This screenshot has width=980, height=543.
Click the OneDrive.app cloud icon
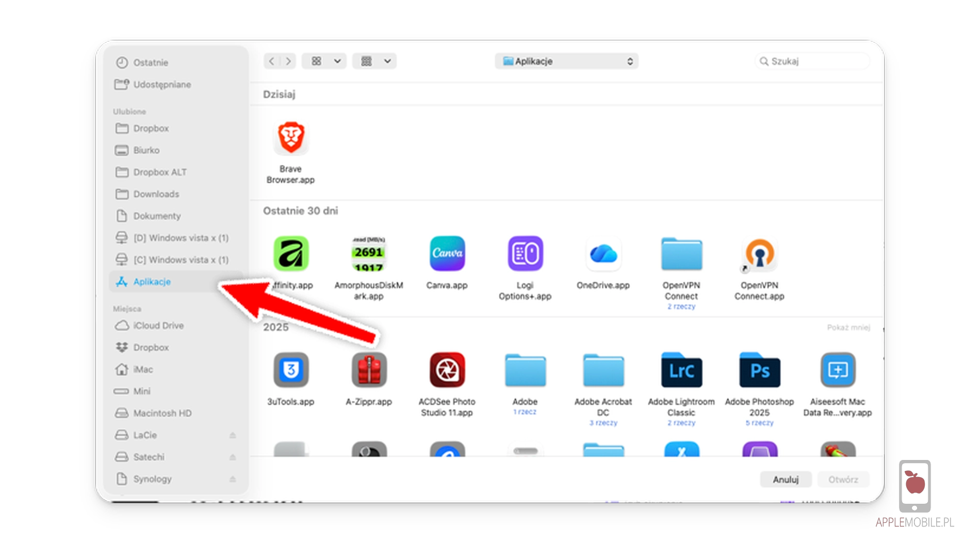click(x=603, y=254)
